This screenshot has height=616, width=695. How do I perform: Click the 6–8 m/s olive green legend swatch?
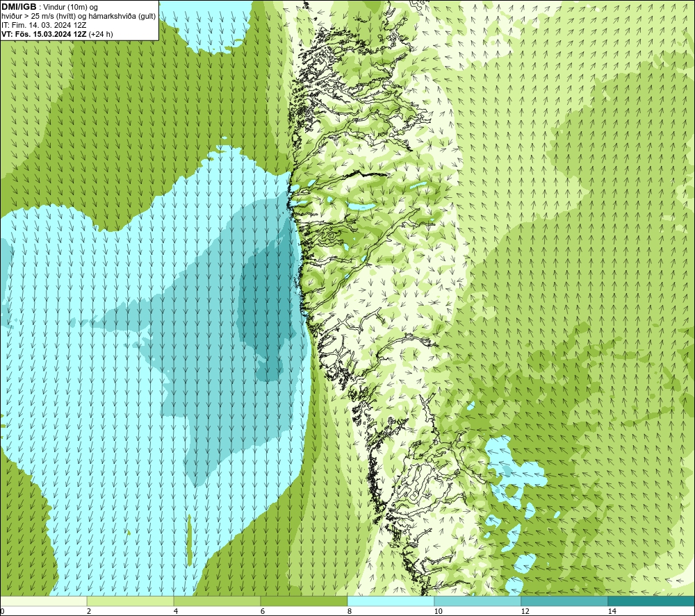pyautogui.click(x=304, y=601)
